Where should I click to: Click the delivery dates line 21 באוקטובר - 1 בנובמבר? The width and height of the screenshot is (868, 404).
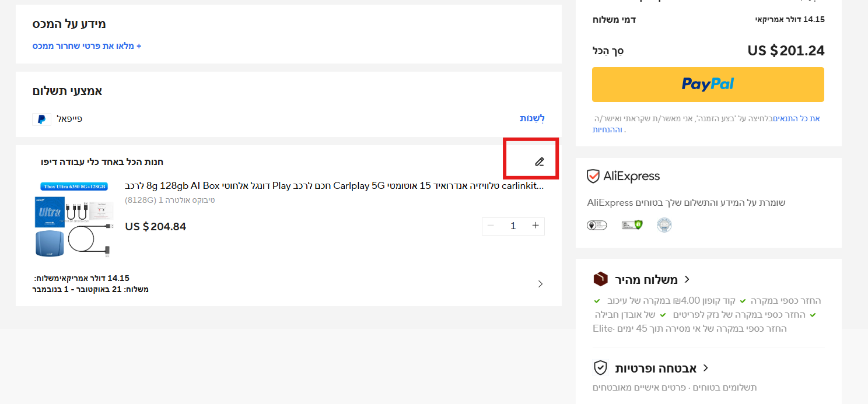pos(90,289)
